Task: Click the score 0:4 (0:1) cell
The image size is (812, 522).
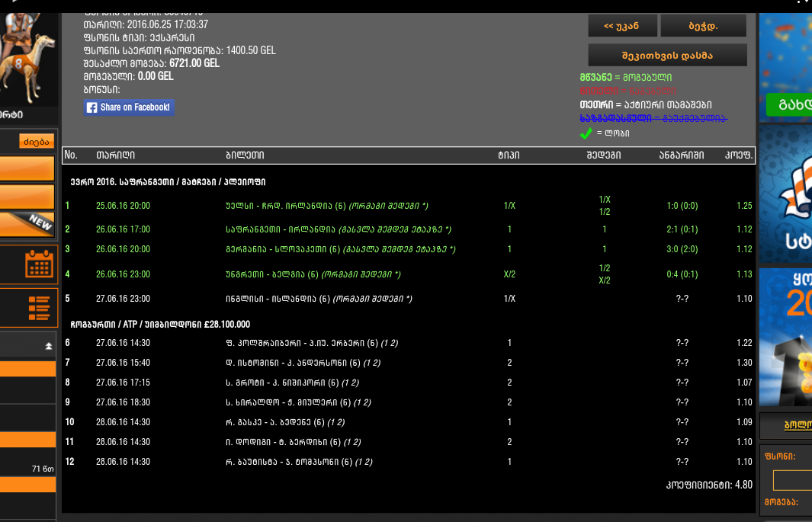Action: tap(682, 274)
